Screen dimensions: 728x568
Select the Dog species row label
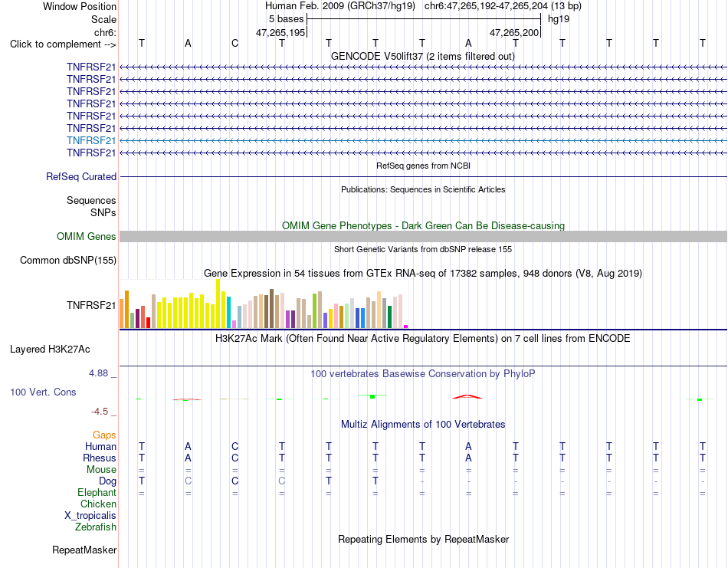click(x=107, y=481)
